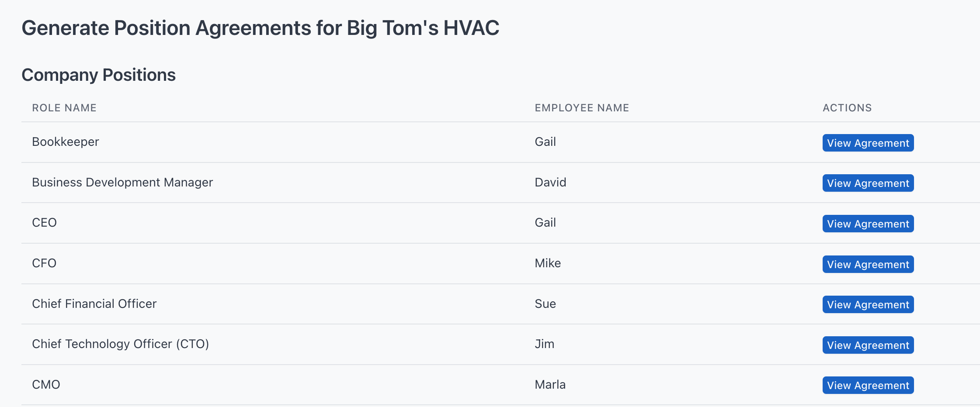Open the CEO View Agreement button
The width and height of the screenshot is (980, 407).
tap(868, 224)
